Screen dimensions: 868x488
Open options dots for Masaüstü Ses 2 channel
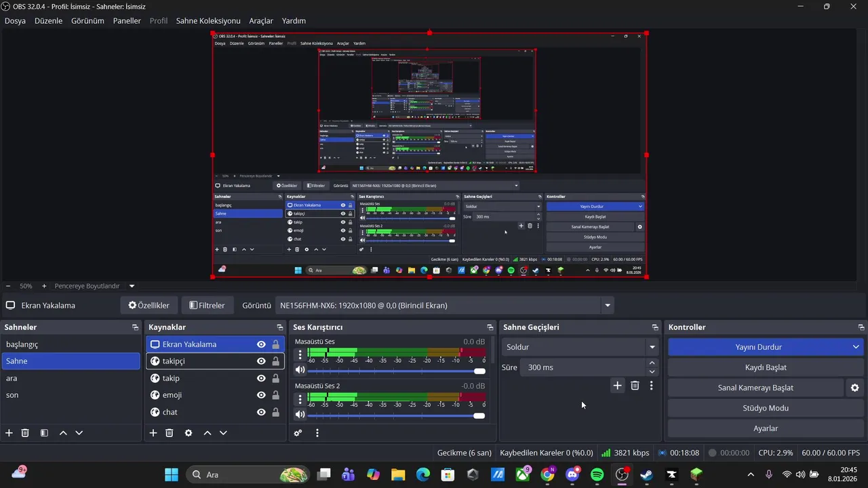tap(300, 398)
